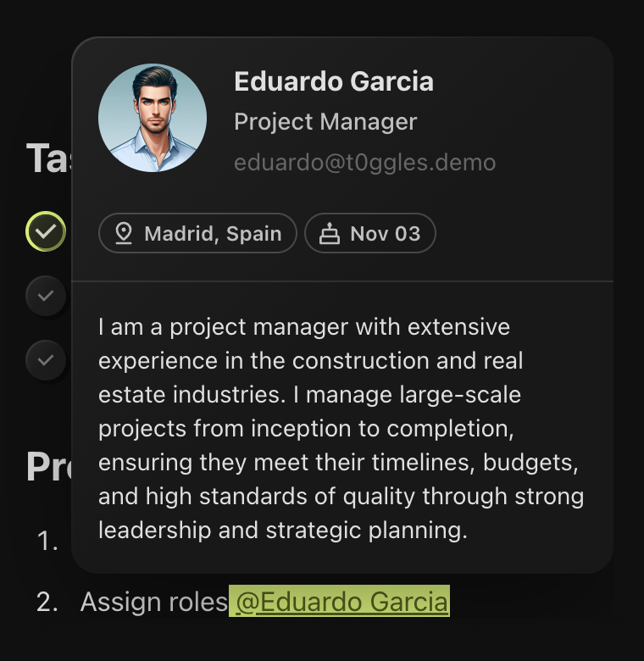Toggle the third task checkbox
644x661 pixels.
tap(46, 359)
